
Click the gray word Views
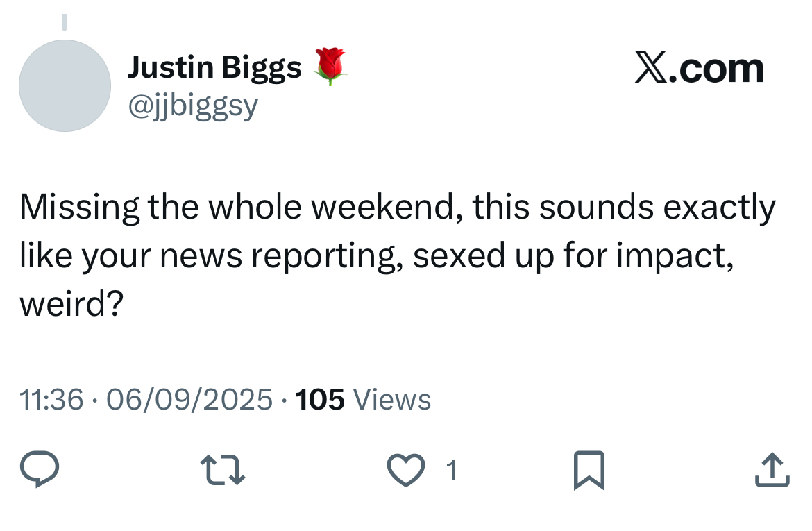(392, 400)
